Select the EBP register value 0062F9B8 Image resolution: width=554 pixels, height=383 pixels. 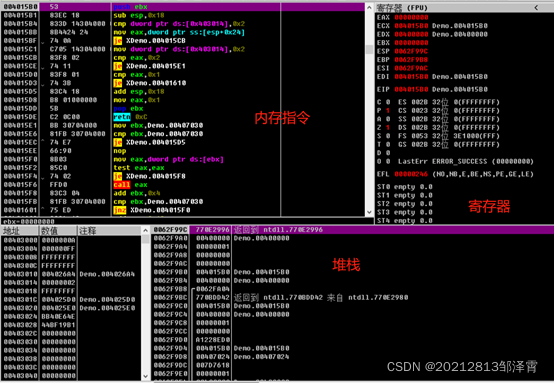411,60
